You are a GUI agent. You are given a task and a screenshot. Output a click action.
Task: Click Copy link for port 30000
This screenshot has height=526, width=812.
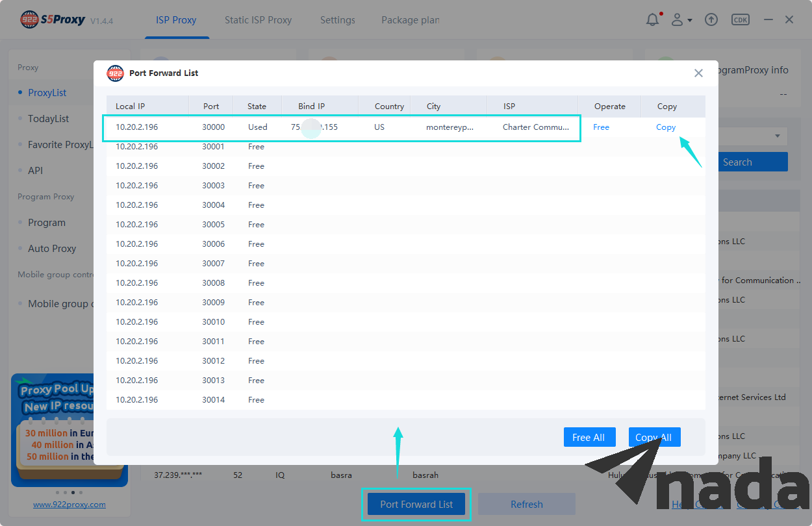pos(666,127)
